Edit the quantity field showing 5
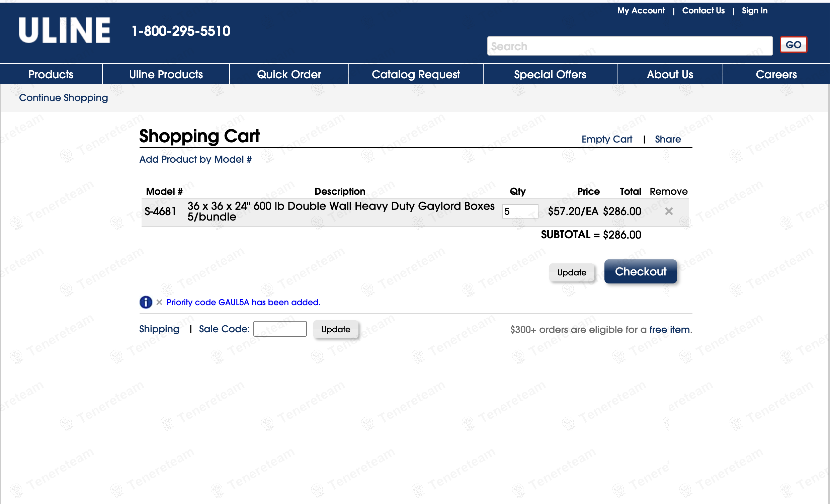Screen dimensions: 830x504 [x=520, y=212]
